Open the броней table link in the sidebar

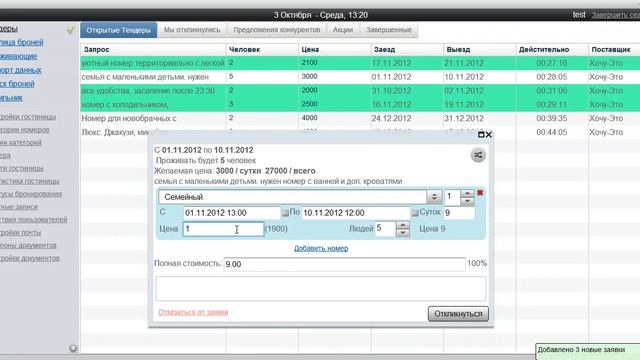22,42
